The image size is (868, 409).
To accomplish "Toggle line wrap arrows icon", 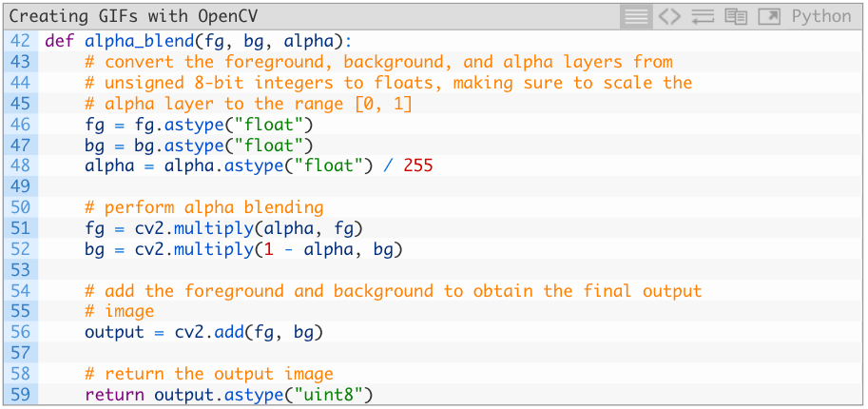I will (703, 16).
